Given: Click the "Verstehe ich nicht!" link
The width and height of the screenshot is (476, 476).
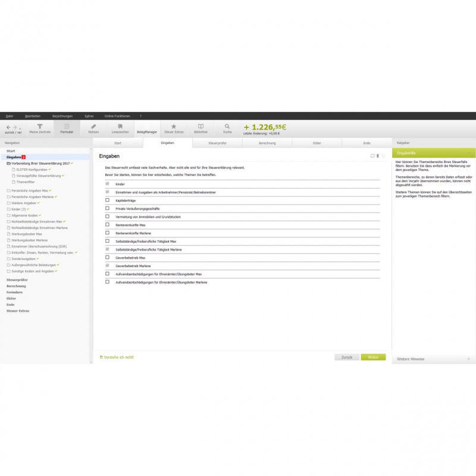Looking at the screenshot, I should click(118, 357).
